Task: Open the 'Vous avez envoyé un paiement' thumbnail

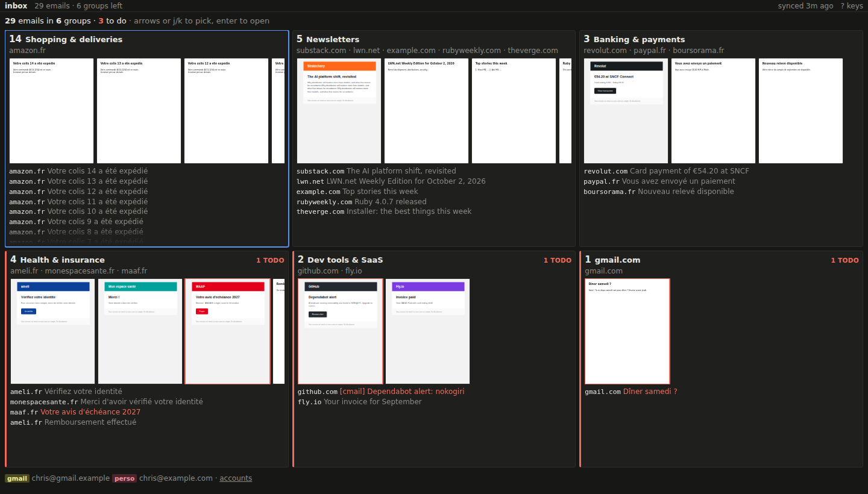Action: (x=713, y=111)
